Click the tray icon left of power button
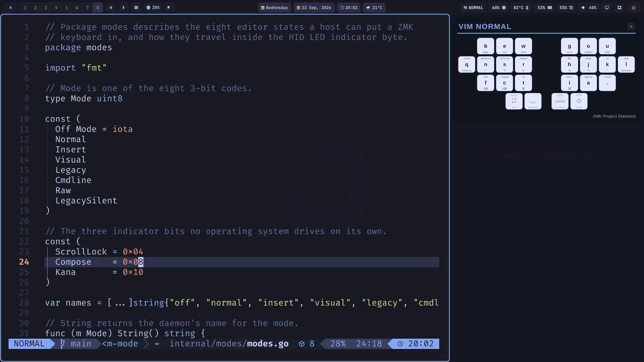The height and width of the screenshot is (362, 644). [619, 8]
